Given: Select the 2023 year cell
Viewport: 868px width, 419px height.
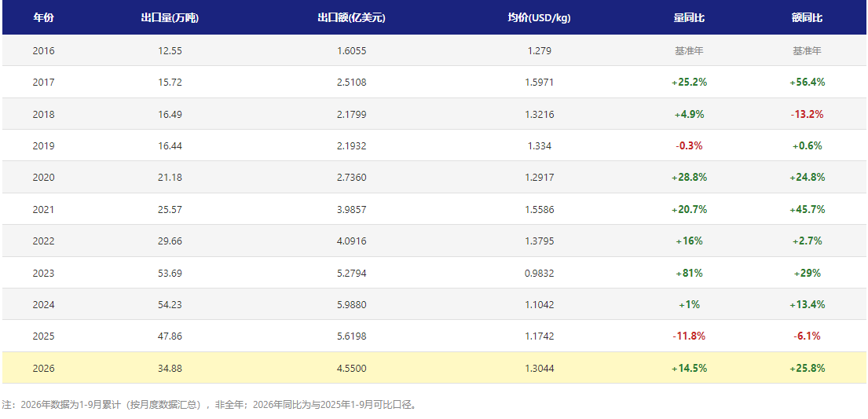Looking at the screenshot, I should (44, 274).
